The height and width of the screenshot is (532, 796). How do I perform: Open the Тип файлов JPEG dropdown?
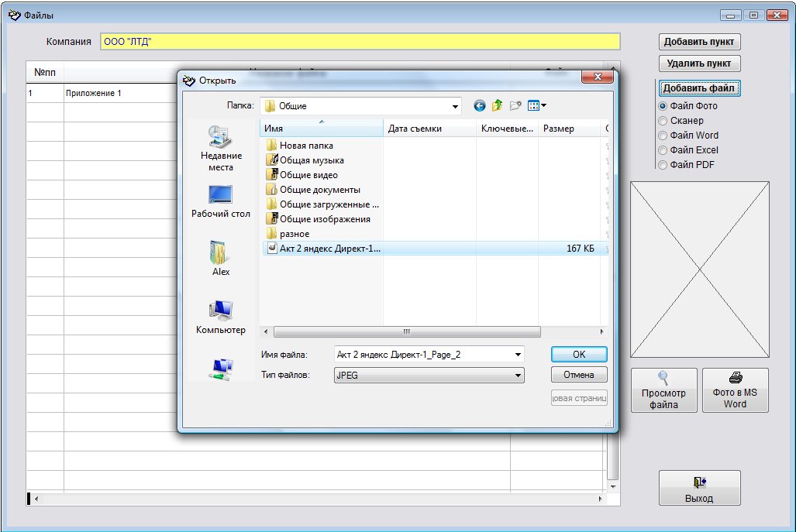[x=518, y=376]
